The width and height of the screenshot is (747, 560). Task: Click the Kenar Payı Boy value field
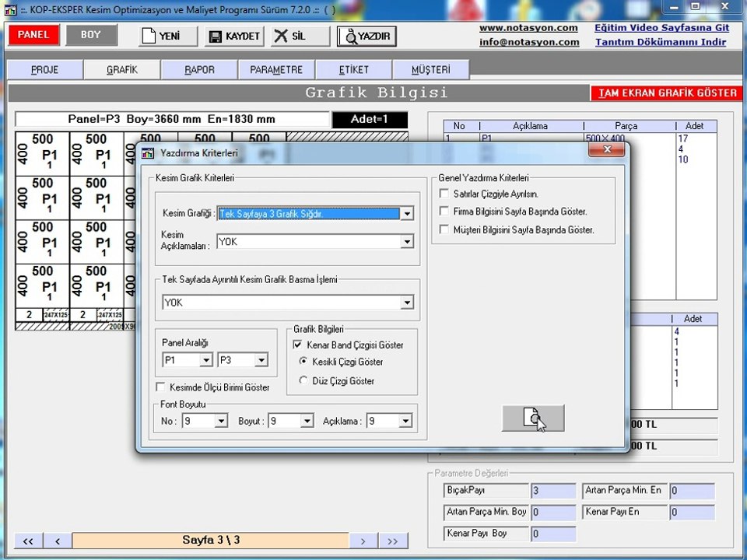point(553,534)
